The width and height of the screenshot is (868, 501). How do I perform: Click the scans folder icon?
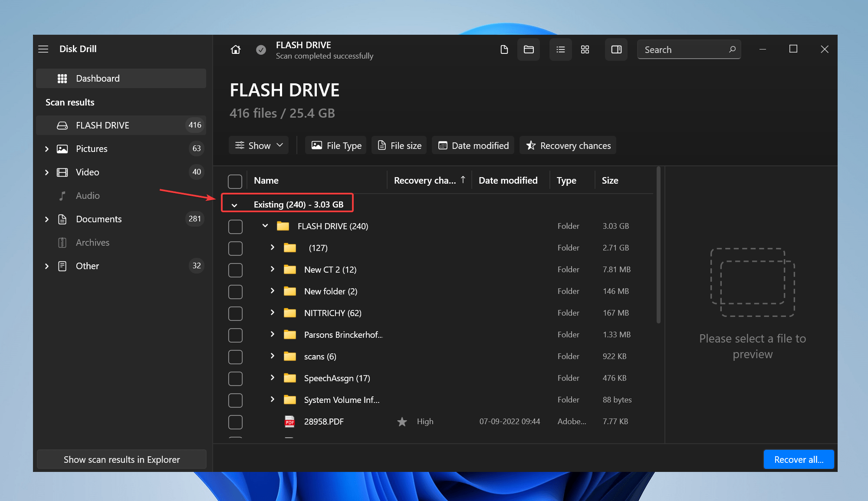point(290,356)
